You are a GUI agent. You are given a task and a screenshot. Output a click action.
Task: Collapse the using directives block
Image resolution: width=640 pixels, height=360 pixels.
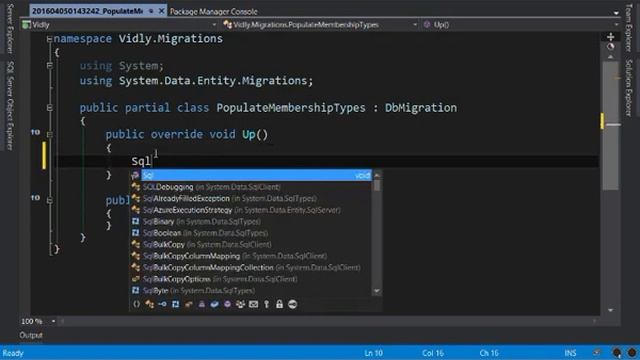click(x=49, y=65)
